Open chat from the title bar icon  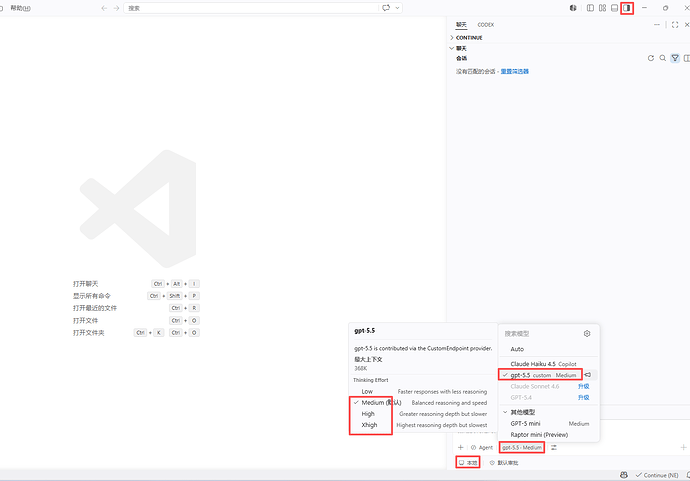tap(386, 8)
